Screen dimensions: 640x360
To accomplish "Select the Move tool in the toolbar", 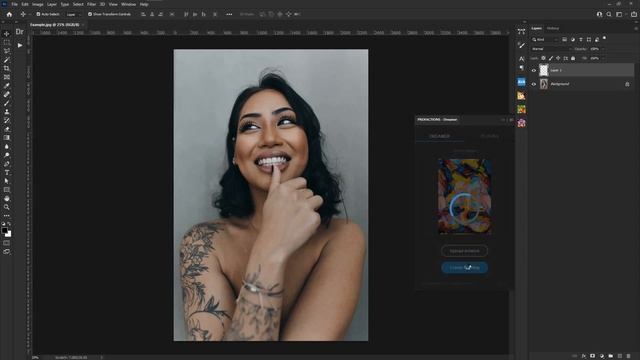I will (7, 34).
